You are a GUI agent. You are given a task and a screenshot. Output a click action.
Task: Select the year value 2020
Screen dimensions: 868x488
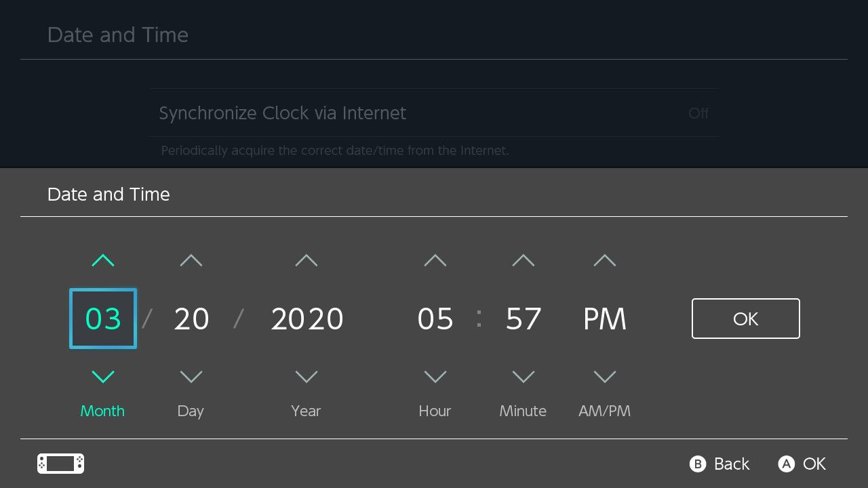point(307,319)
